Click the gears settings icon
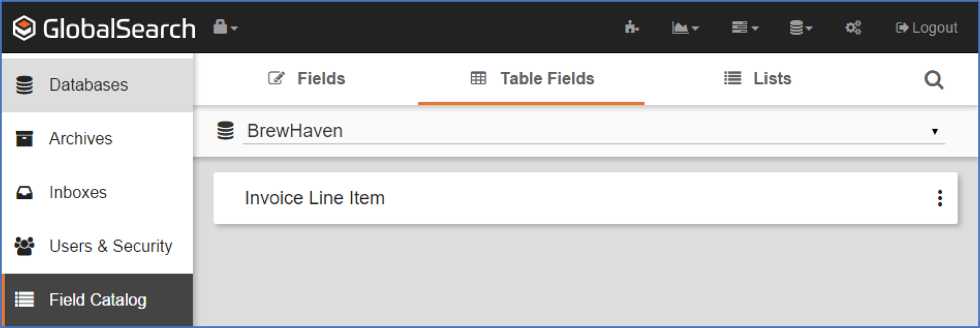 [853, 27]
